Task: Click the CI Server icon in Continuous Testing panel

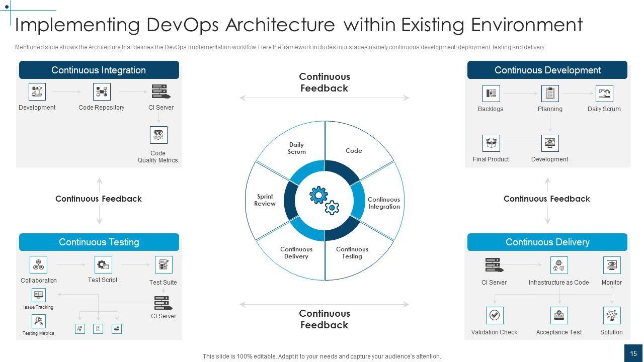Action: coord(163,303)
